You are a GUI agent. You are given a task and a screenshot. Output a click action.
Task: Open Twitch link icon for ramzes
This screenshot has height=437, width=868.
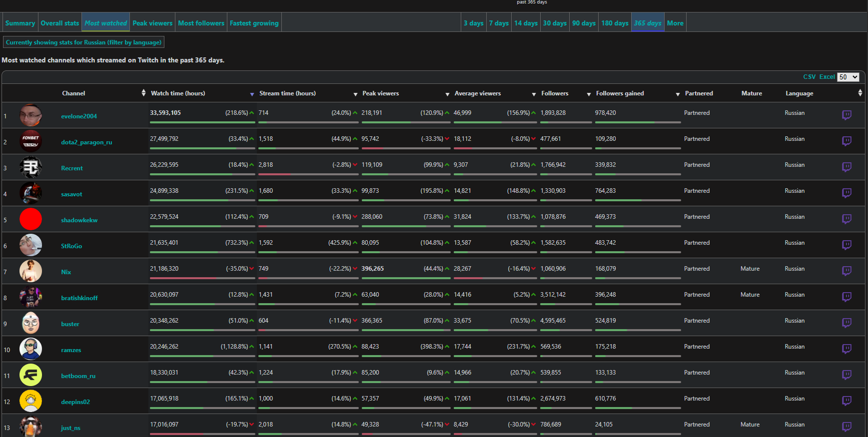tap(847, 349)
